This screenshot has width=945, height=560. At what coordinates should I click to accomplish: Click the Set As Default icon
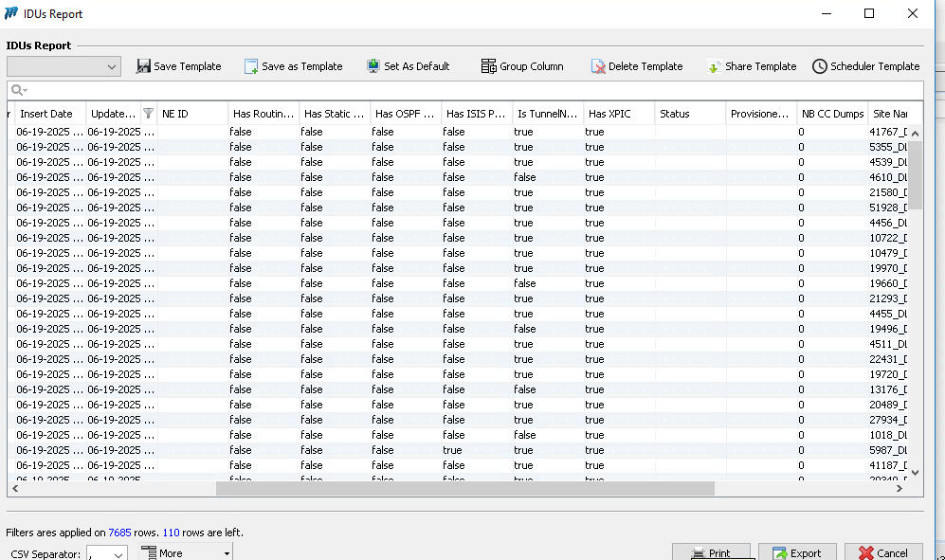373,66
